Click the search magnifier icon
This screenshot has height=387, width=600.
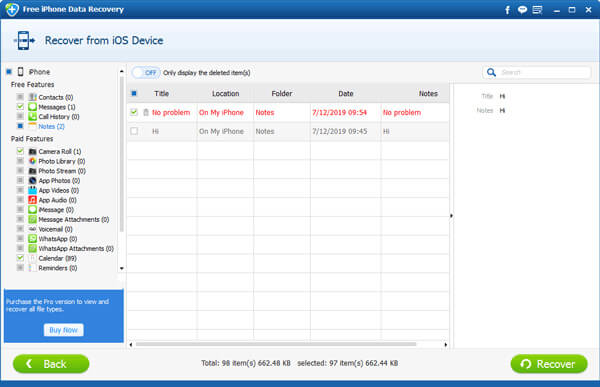point(491,72)
